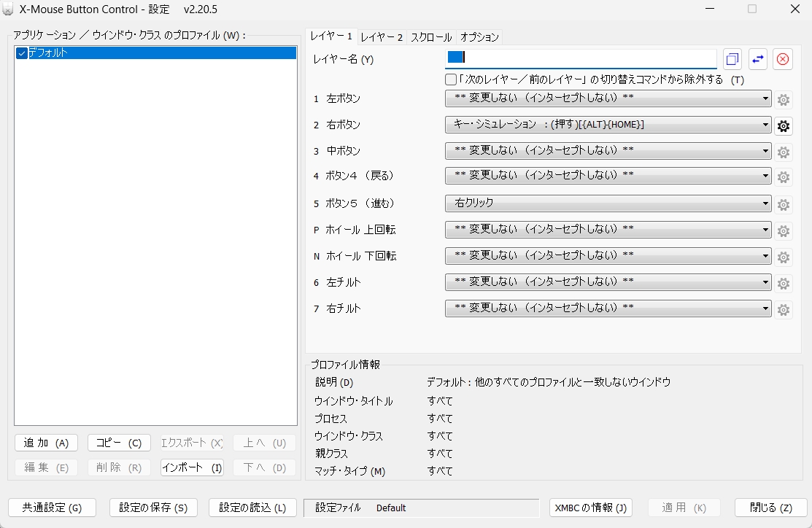Click gear icon next to 左ボタン dropdown
Viewport: 812px width, 528px height.
tap(784, 99)
